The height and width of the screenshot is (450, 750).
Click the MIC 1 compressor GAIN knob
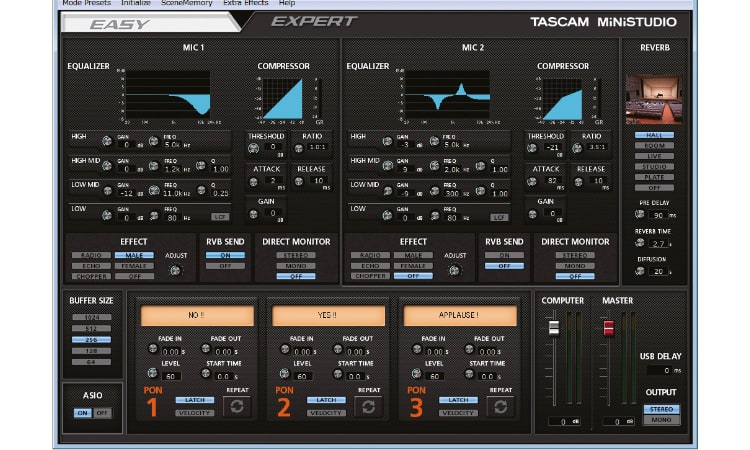tap(254, 214)
